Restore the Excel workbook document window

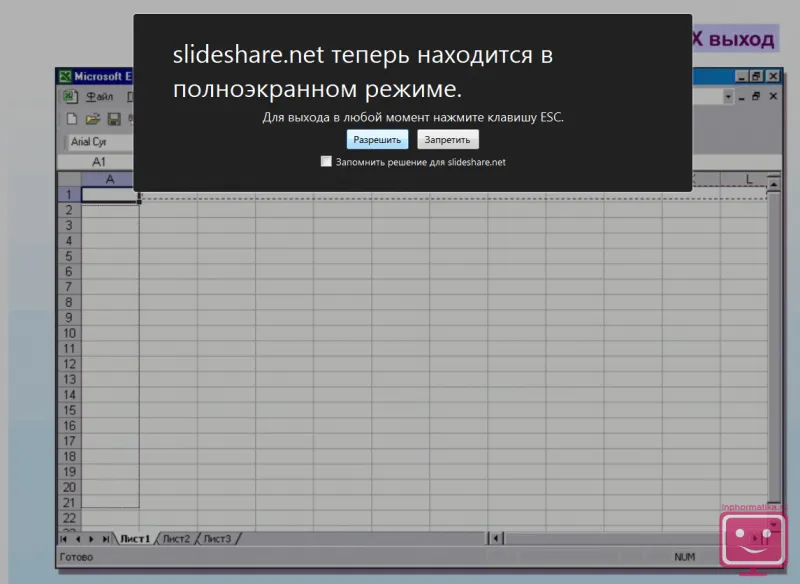[756, 96]
